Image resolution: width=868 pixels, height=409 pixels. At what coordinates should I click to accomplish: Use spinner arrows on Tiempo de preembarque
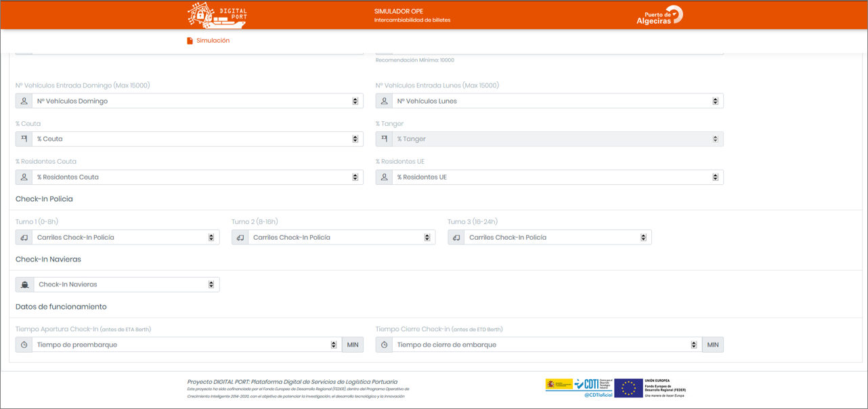pos(333,345)
